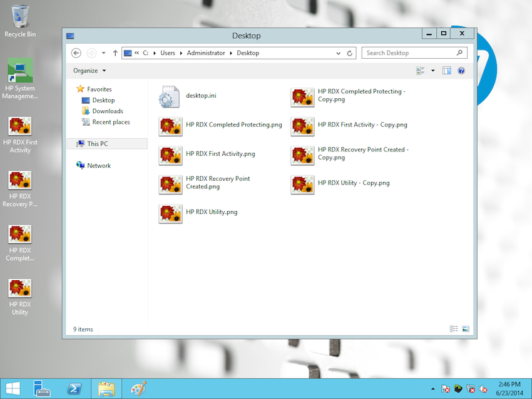Image resolution: width=532 pixels, height=399 pixels.
Task: Open the recent locations dropdown arrow
Action: coord(103,53)
